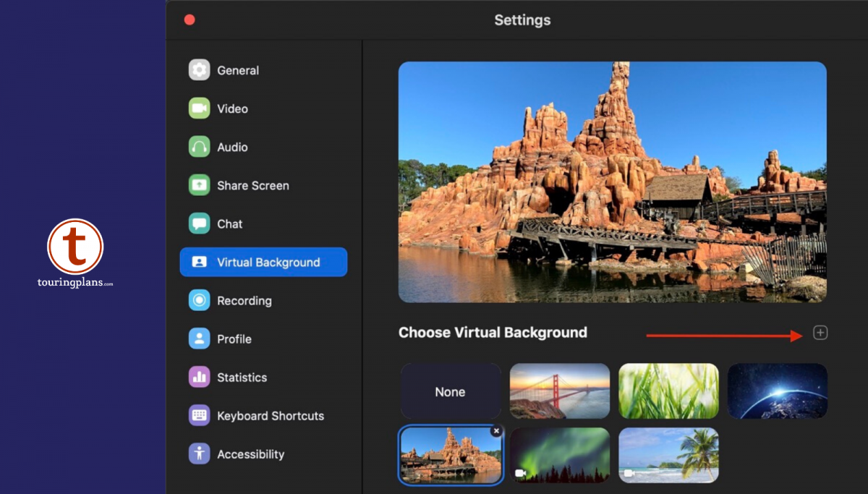This screenshot has width=868, height=494.
Task: Click the Video camera icon
Action: click(x=199, y=108)
